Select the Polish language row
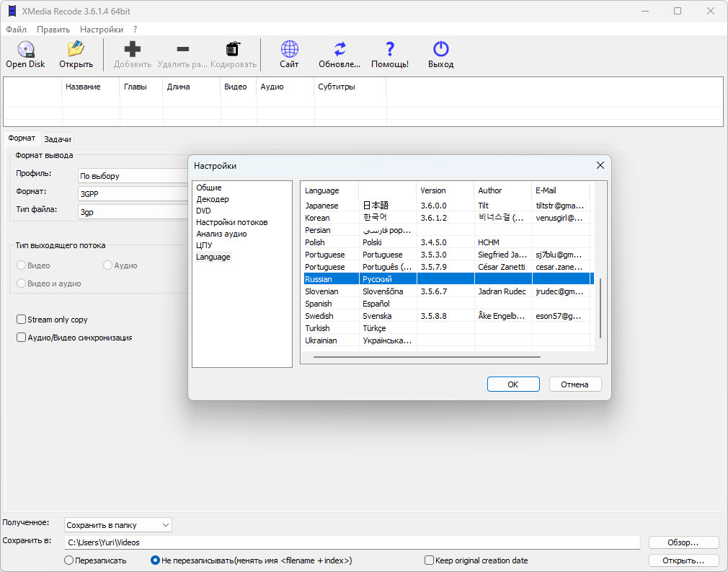Screen dimensions: 728x572 tap(447, 242)
